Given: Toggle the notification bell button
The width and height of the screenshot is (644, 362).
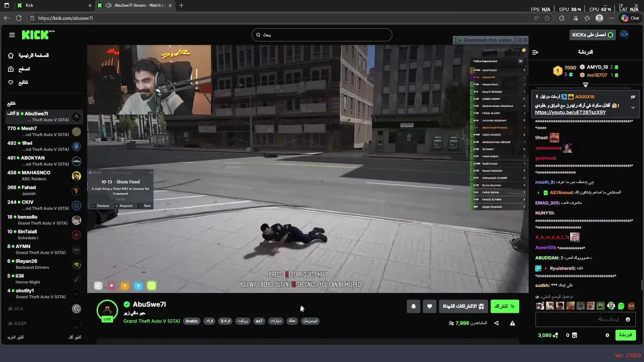Looking at the screenshot, I should 414,306.
